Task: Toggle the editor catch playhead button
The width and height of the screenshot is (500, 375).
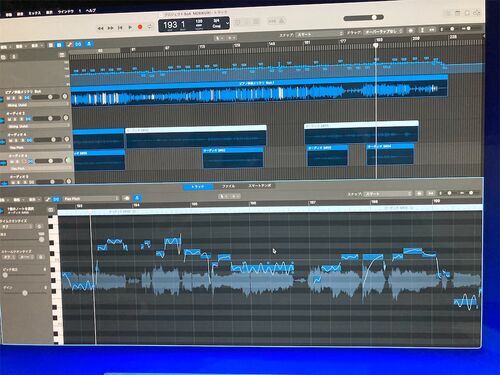Action: (x=137, y=198)
